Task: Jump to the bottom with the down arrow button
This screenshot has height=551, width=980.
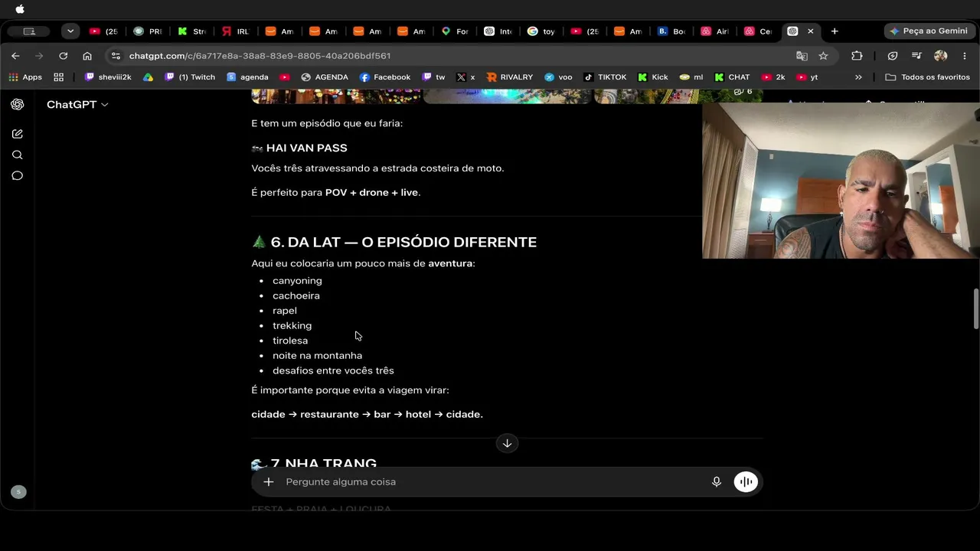Action: (x=507, y=443)
